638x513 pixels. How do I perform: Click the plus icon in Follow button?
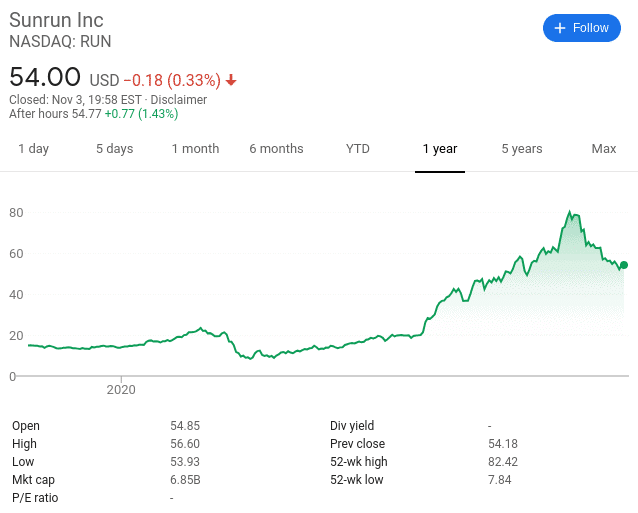click(560, 28)
